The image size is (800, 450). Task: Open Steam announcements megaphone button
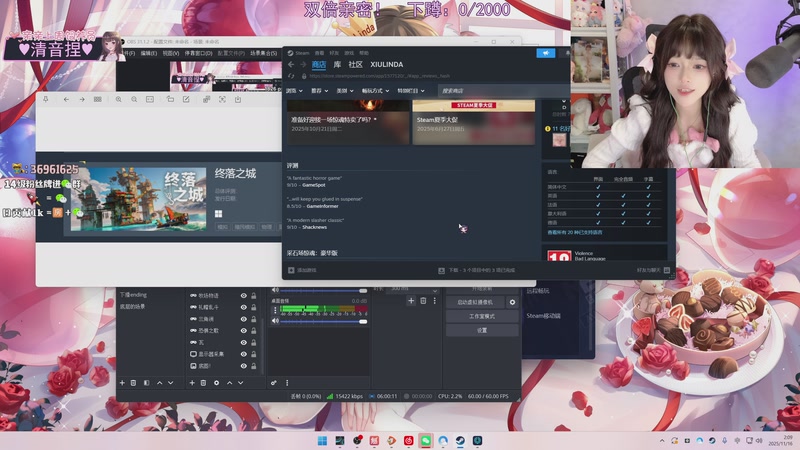(x=545, y=53)
